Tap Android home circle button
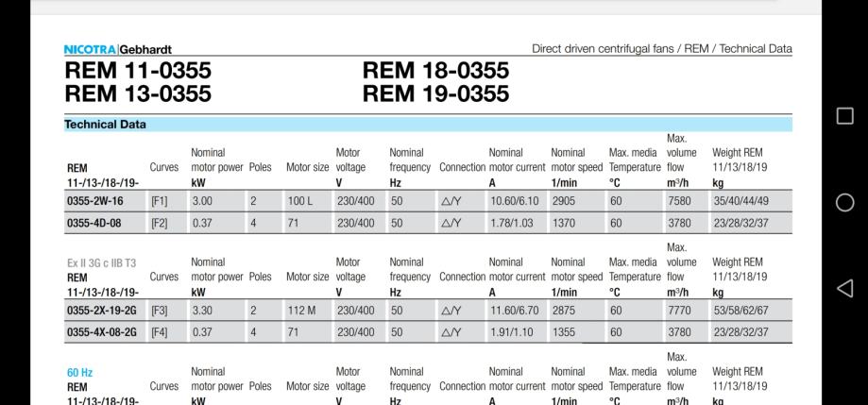This screenshot has width=868, height=405. [x=844, y=202]
